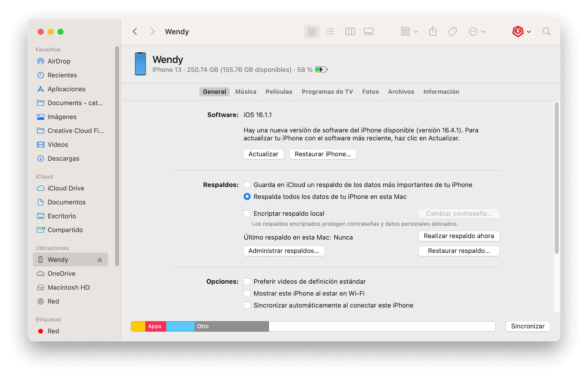Screen dimensions: 588x378
Task: Open the red shield extension menu
Action: pyautogui.click(x=521, y=32)
